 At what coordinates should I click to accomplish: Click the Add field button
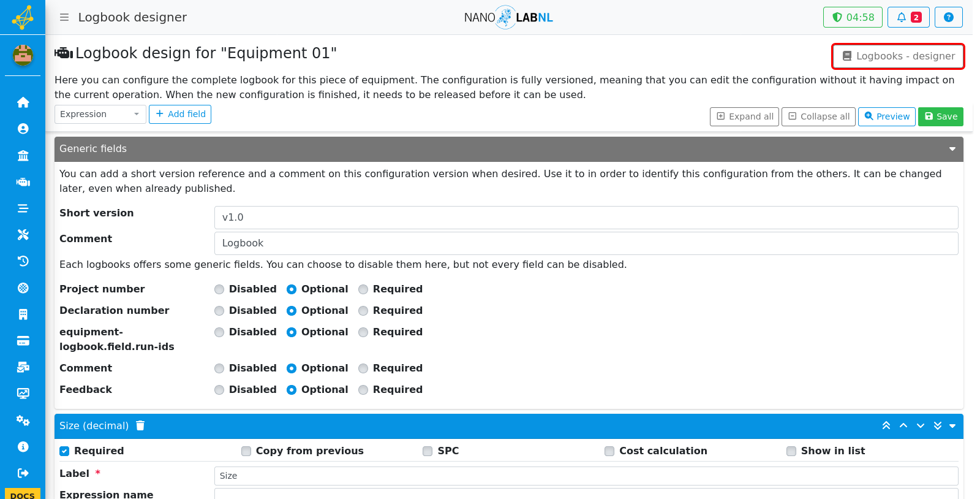point(180,114)
